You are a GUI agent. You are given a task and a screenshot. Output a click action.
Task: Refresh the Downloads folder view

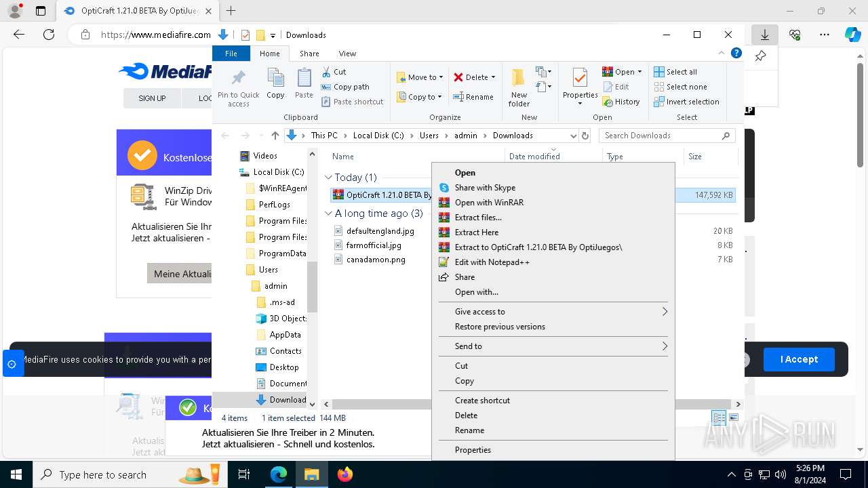[x=586, y=136]
